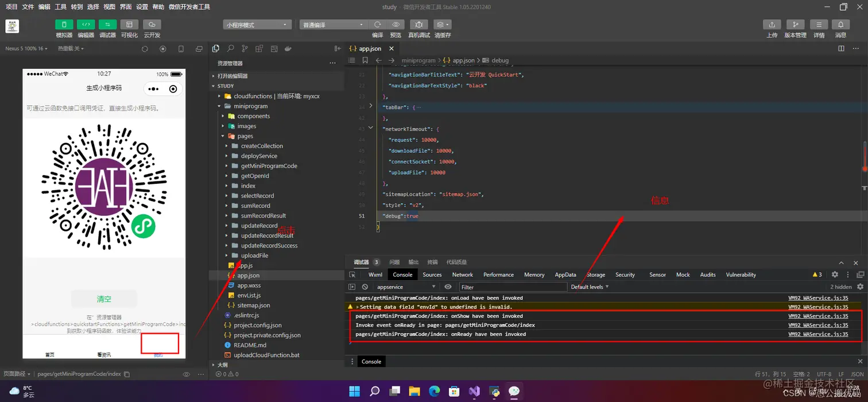Viewport: 868px width, 402px height.
Task: Click the 编译 compile refresh icon
Action: [377, 25]
